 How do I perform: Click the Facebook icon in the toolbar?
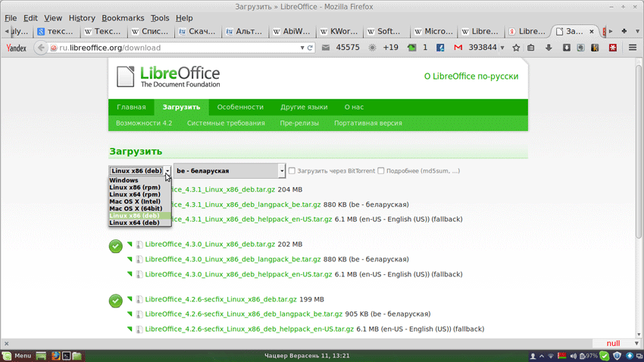pos(440,48)
